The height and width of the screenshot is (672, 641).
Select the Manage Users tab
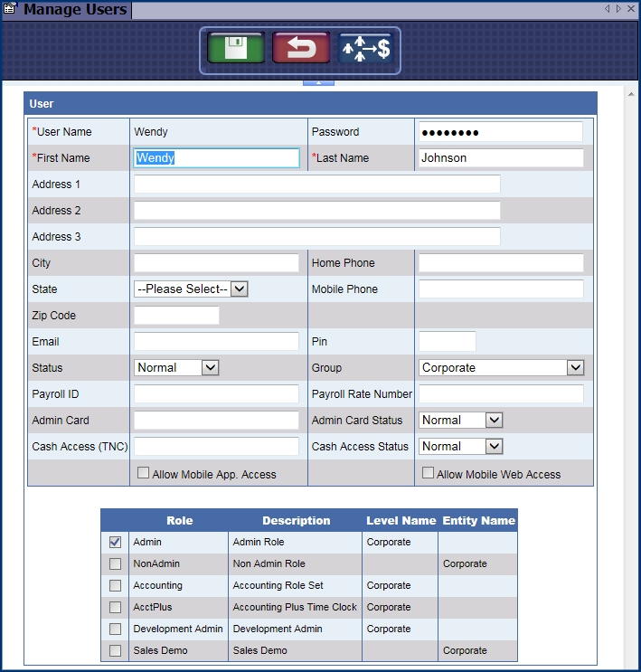pyautogui.click(x=74, y=11)
